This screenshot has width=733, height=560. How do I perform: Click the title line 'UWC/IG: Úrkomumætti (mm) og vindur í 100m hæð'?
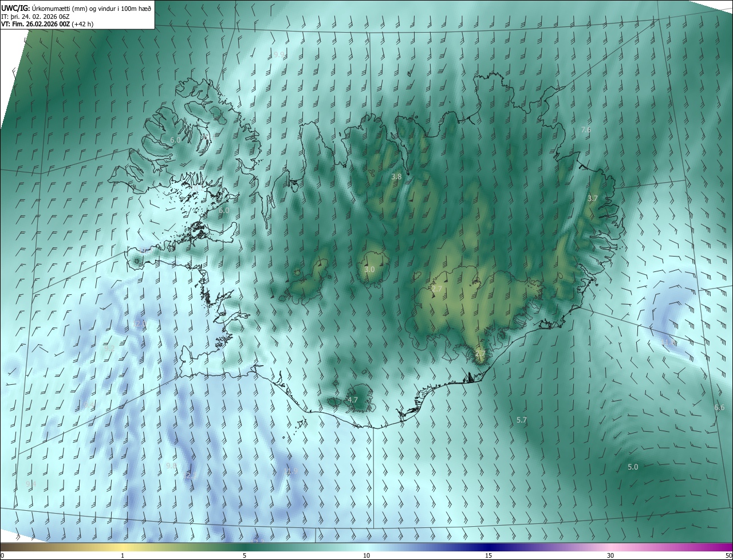tap(76, 8)
